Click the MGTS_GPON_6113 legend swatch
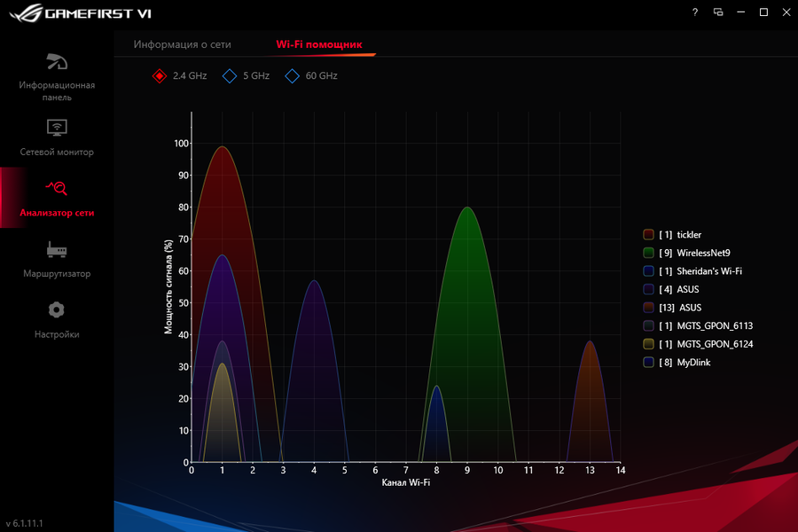The image size is (798, 532). tap(648, 325)
